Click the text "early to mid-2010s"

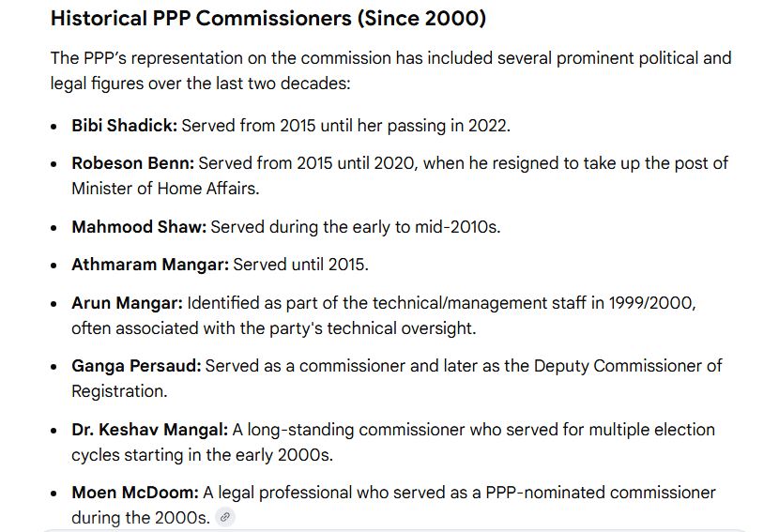(x=428, y=226)
